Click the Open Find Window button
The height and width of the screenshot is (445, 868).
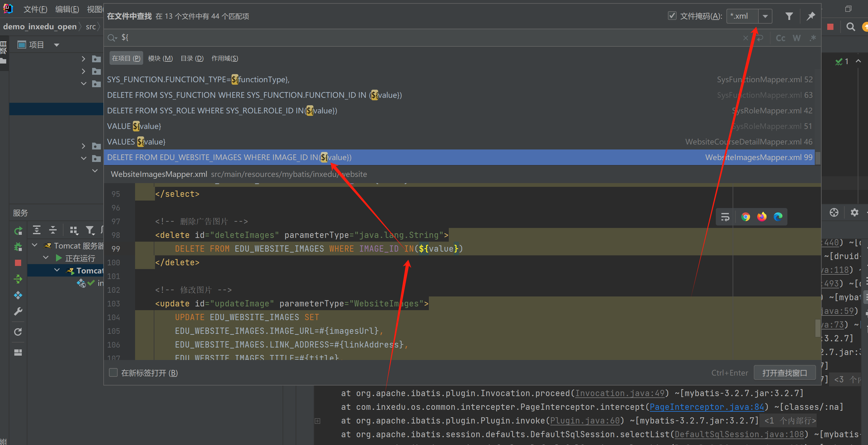point(784,373)
